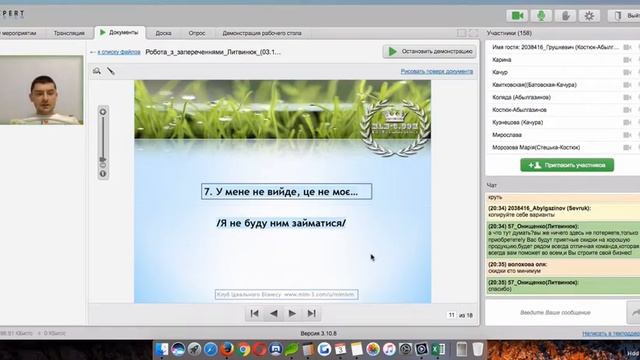Open Firefox from the dock
The width and height of the screenshot is (640, 360).
pos(227,349)
